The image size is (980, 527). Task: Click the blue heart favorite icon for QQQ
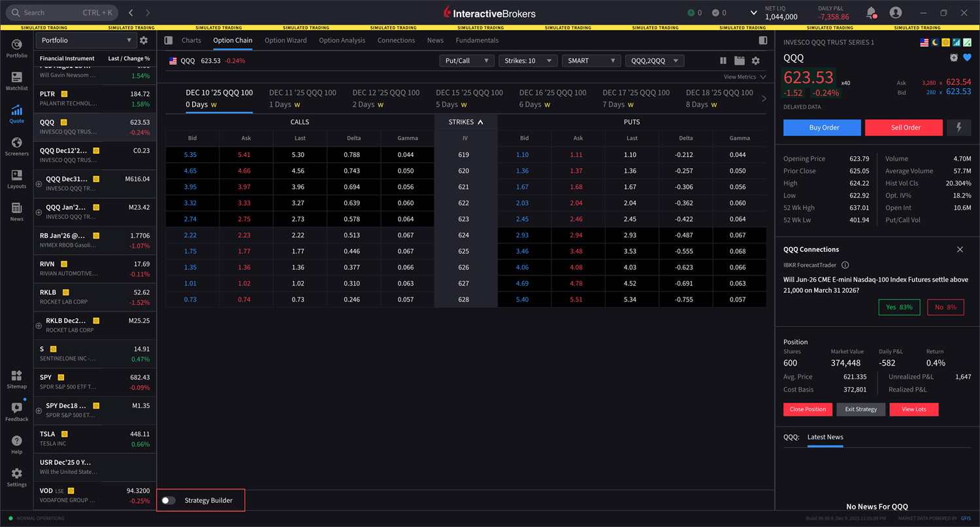[968, 58]
